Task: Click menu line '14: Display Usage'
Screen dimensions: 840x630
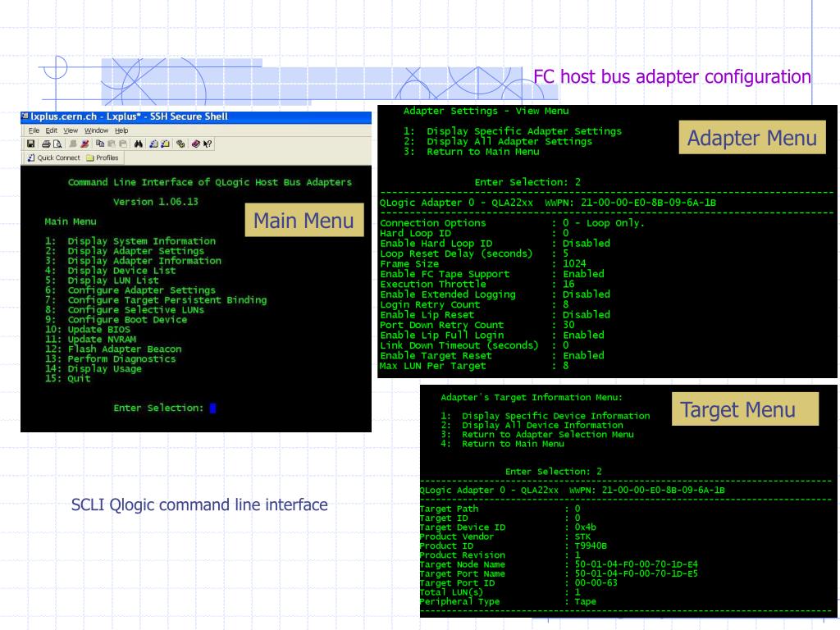Action: (x=94, y=368)
